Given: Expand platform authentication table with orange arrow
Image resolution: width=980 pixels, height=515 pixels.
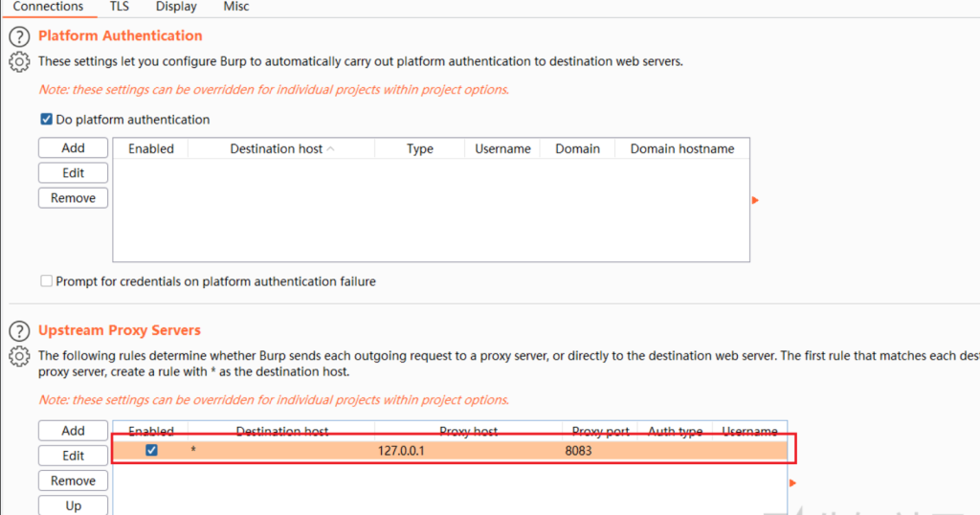Looking at the screenshot, I should coord(755,200).
